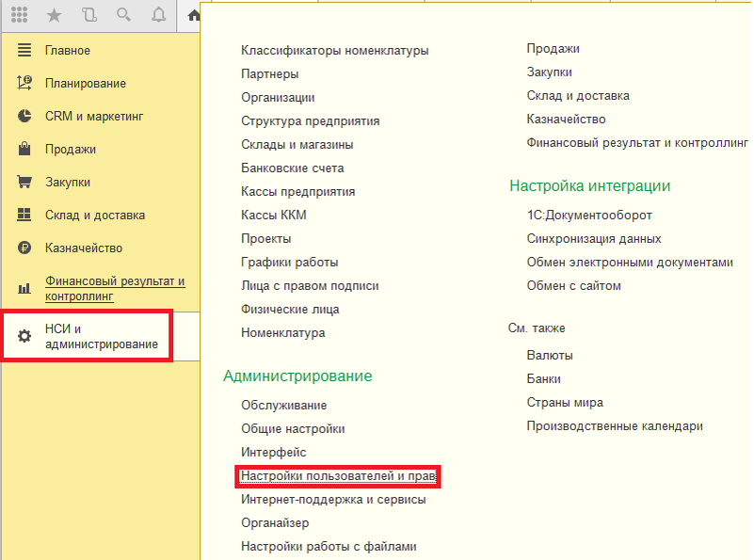This screenshot has height=560, width=754.
Task: Open Главное section in sidebar
Action: click(x=68, y=51)
